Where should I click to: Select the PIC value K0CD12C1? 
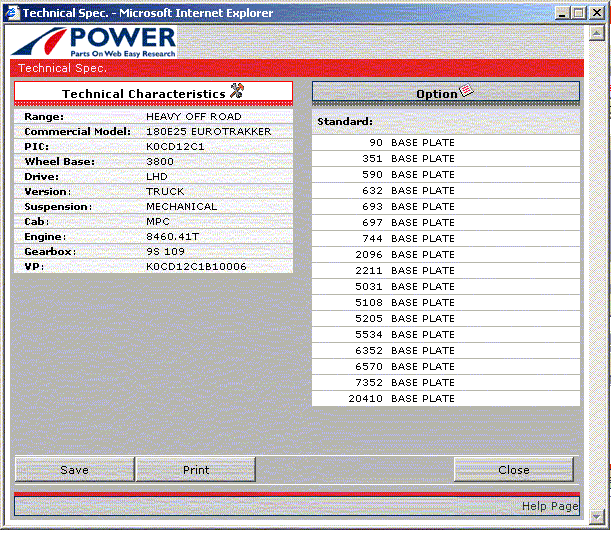click(x=175, y=147)
